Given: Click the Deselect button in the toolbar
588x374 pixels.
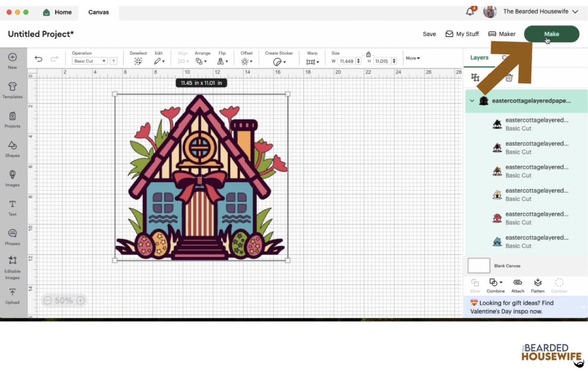Looking at the screenshot, I should click(x=138, y=58).
